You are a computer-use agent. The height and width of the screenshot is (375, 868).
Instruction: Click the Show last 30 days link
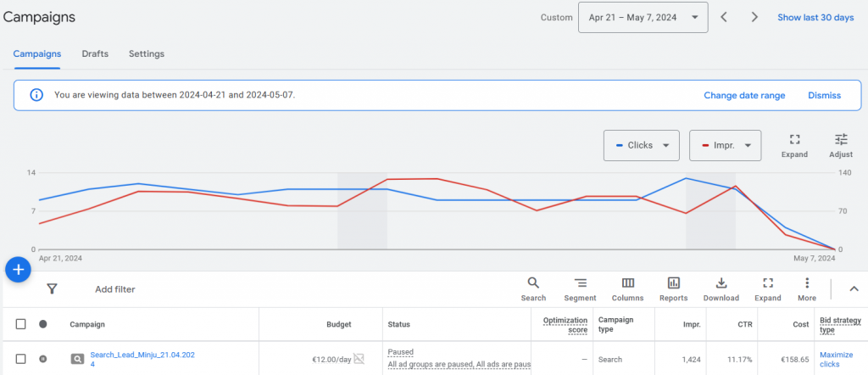click(815, 17)
